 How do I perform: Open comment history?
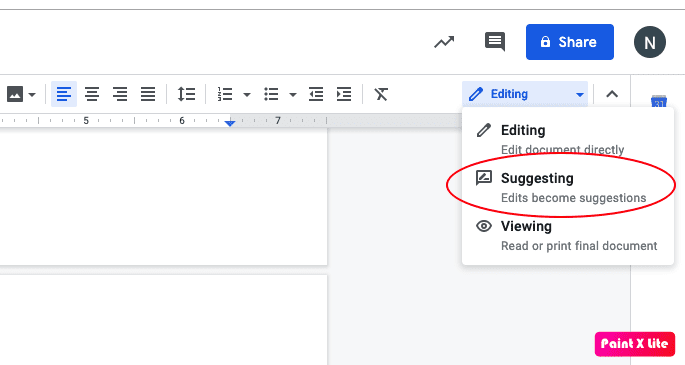(x=495, y=42)
